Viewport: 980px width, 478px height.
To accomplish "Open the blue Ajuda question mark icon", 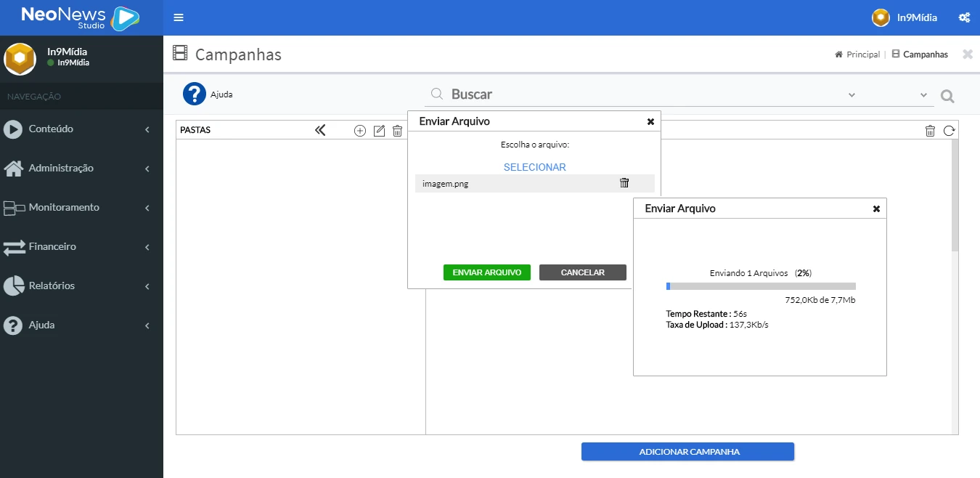I will (195, 94).
